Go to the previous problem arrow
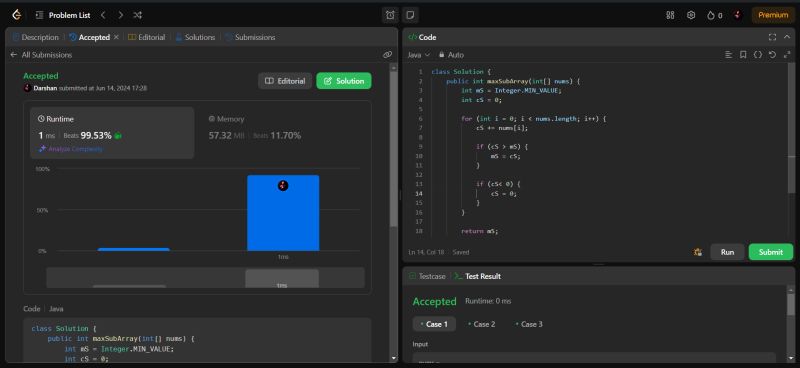 click(x=103, y=15)
